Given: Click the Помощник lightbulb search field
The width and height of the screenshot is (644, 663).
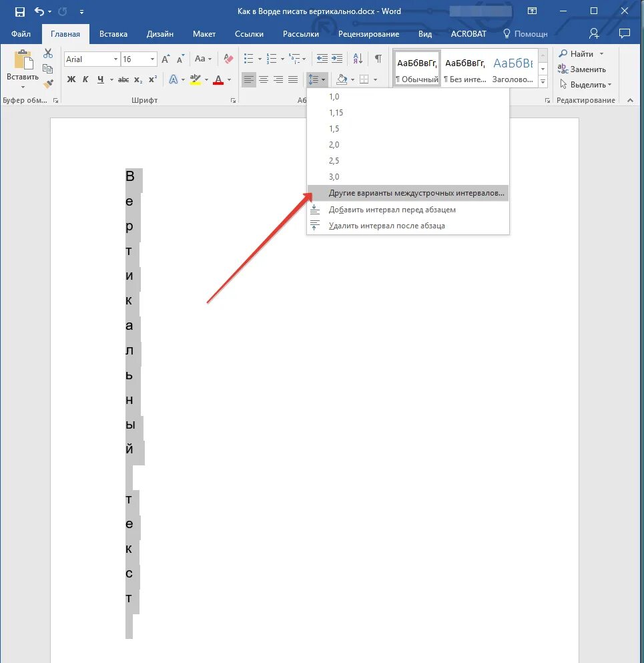Looking at the screenshot, I should (525, 34).
